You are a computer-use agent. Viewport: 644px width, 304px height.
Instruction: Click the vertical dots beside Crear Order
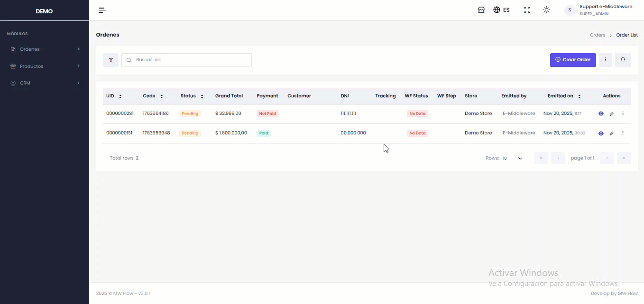605,60
